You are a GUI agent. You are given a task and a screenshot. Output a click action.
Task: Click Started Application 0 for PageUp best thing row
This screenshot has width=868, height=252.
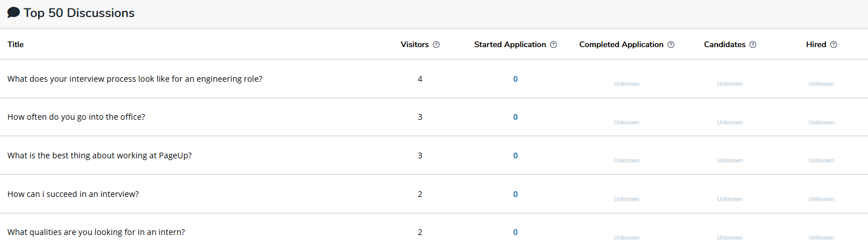point(515,156)
